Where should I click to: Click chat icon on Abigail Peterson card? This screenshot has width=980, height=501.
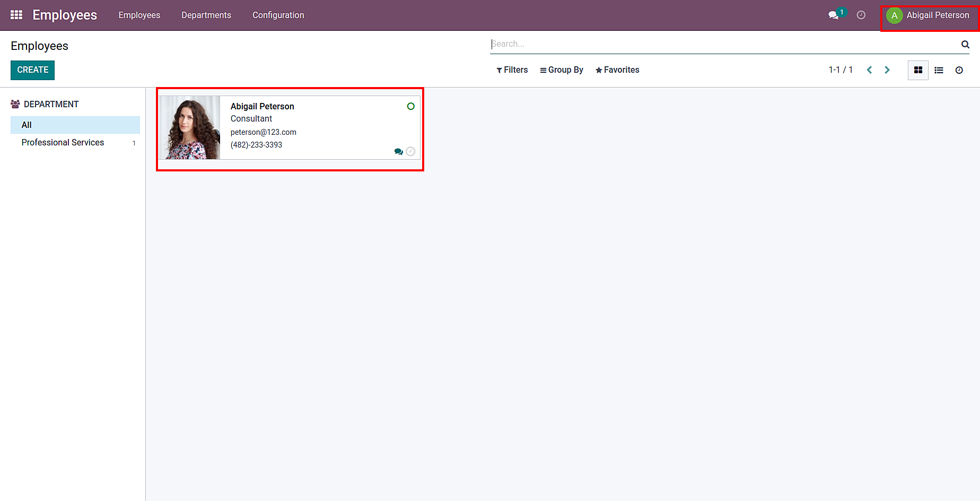tap(398, 152)
